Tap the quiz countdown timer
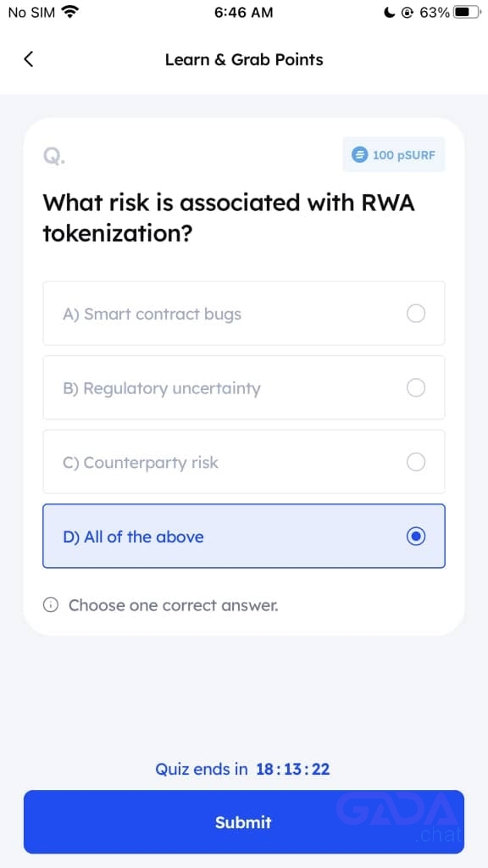Image resolution: width=488 pixels, height=868 pixels. click(x=293, y=769)
